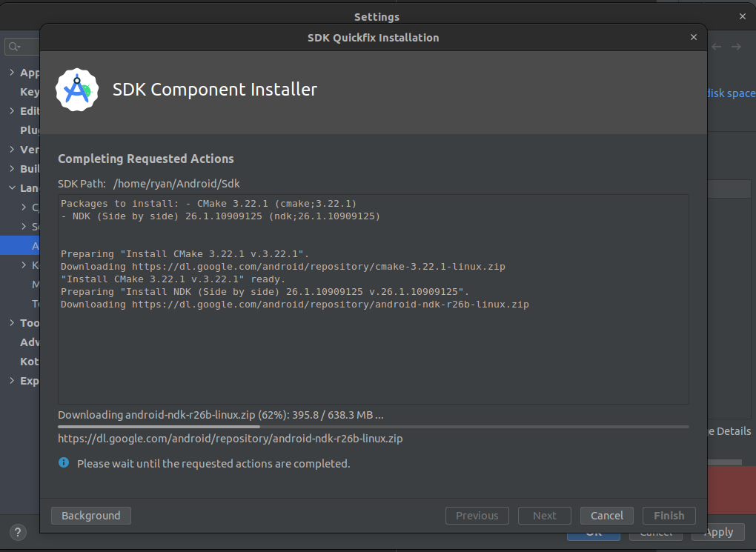
Task: Click the Downloading android-ndk status text (62%)
Action: 220,415
